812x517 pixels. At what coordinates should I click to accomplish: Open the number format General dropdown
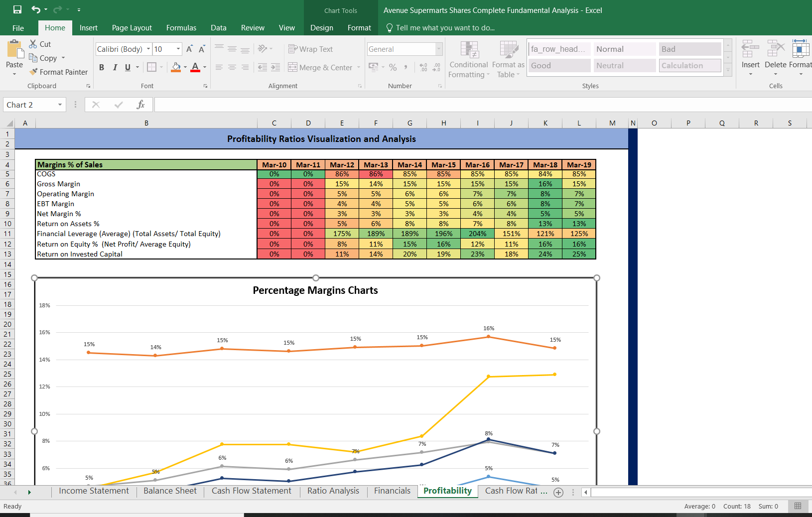[439, 49]
